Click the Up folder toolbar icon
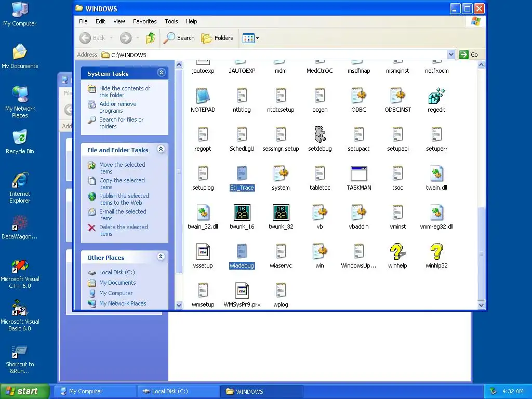This screenshot has height=399, width=532. pyautogui.click(x=151, y=38)
